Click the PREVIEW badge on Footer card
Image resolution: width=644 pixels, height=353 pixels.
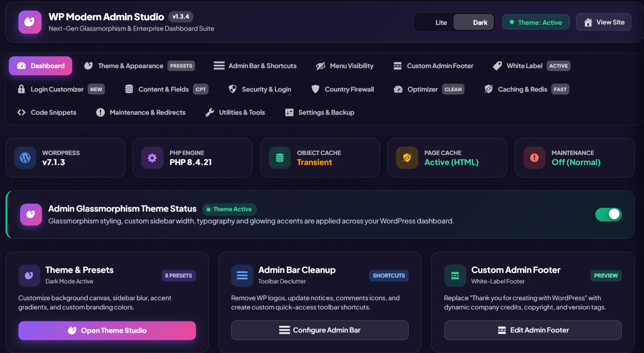click(606, 276)
